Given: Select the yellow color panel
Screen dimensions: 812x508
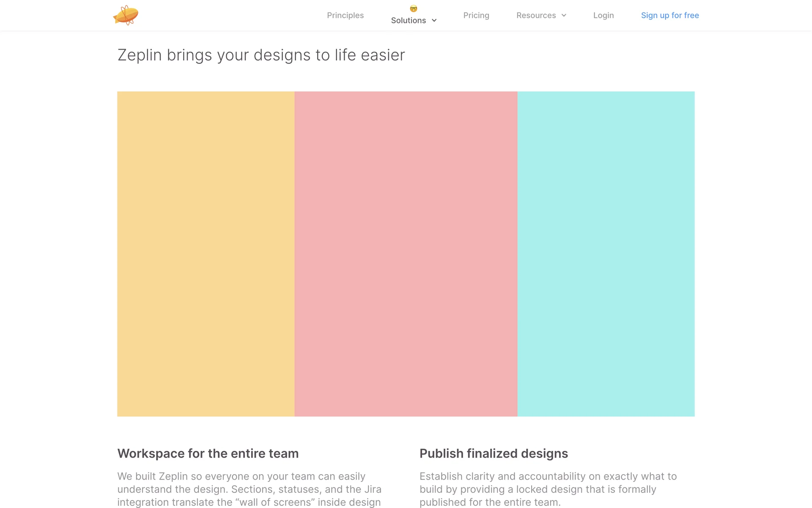Looking at the screenshot, I should click(x=206, y=254).
